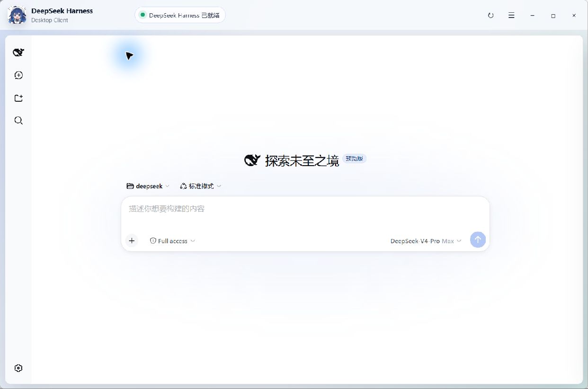Click the plus attachment button
This screenshot has height=389, width=588.
point(132,241)
